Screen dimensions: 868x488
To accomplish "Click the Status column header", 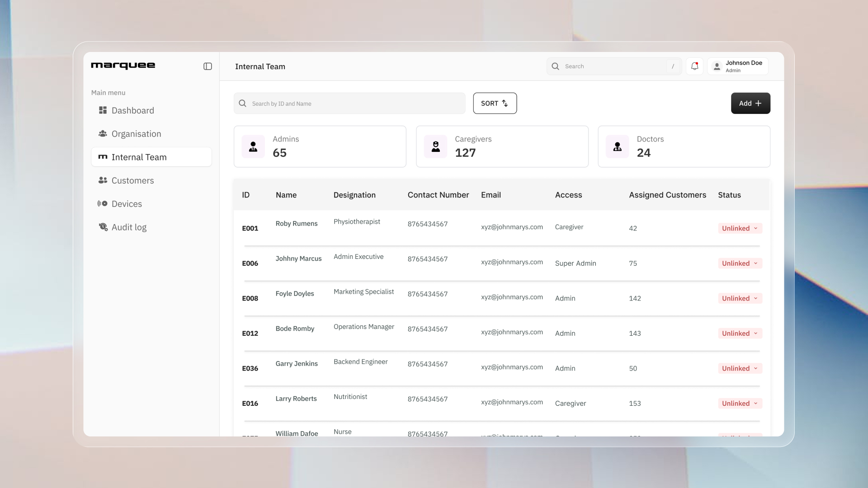I will coord(729,195).
